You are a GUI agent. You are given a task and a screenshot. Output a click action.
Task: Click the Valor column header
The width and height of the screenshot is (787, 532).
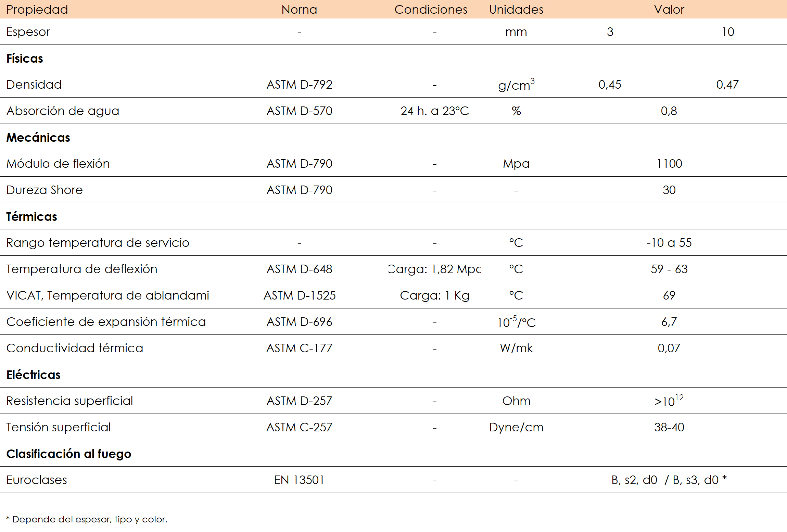(669, 10)
